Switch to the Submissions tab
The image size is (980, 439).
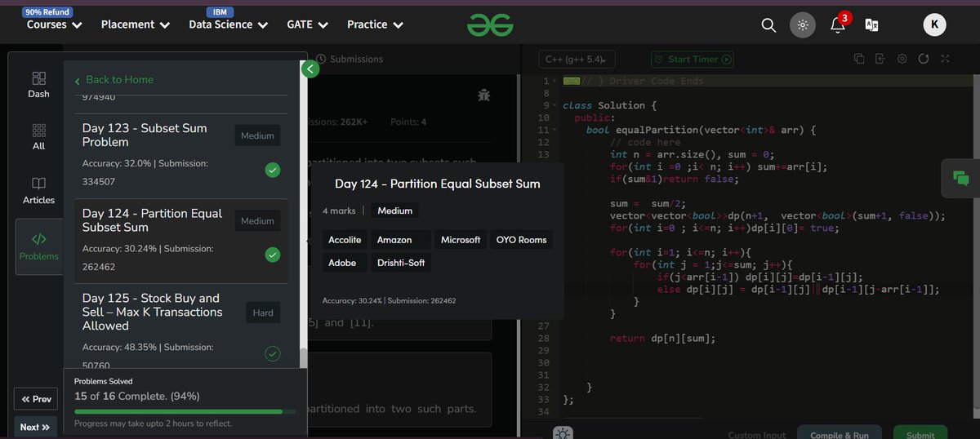[350, 59]
